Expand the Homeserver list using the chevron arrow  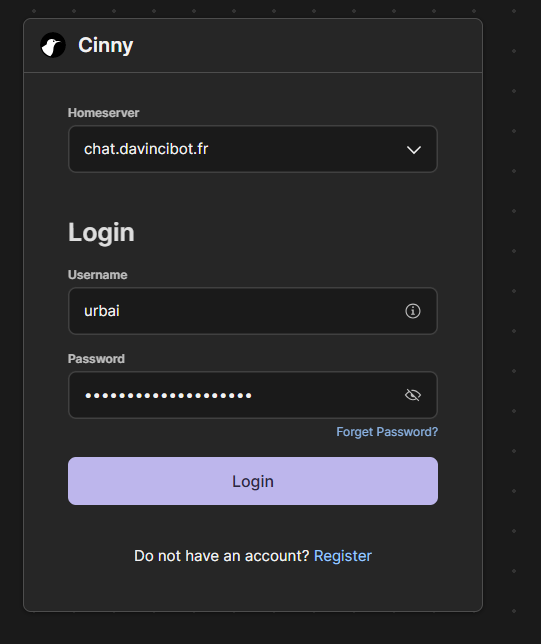[x=414, y=150]
